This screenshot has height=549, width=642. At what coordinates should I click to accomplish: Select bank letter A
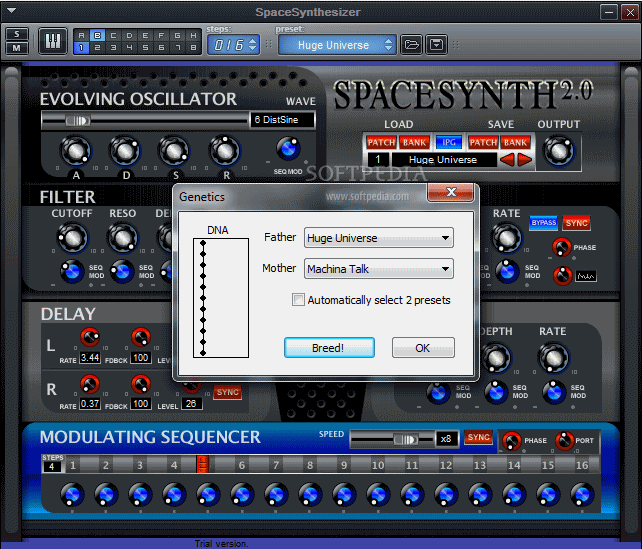(81, 35)
